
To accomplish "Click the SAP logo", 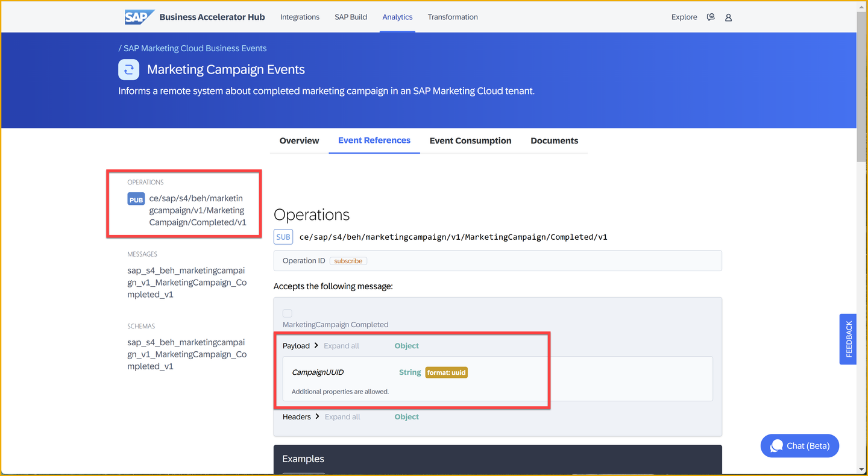I will (139, 17).
